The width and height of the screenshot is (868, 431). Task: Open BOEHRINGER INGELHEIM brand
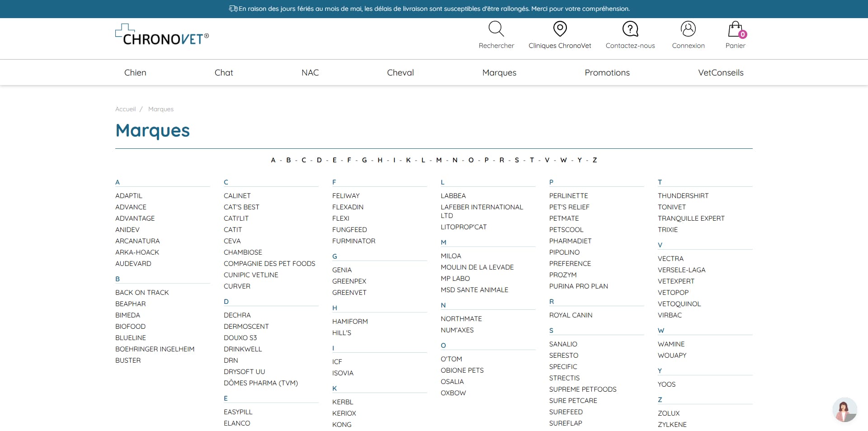click(x=155, y=349)
